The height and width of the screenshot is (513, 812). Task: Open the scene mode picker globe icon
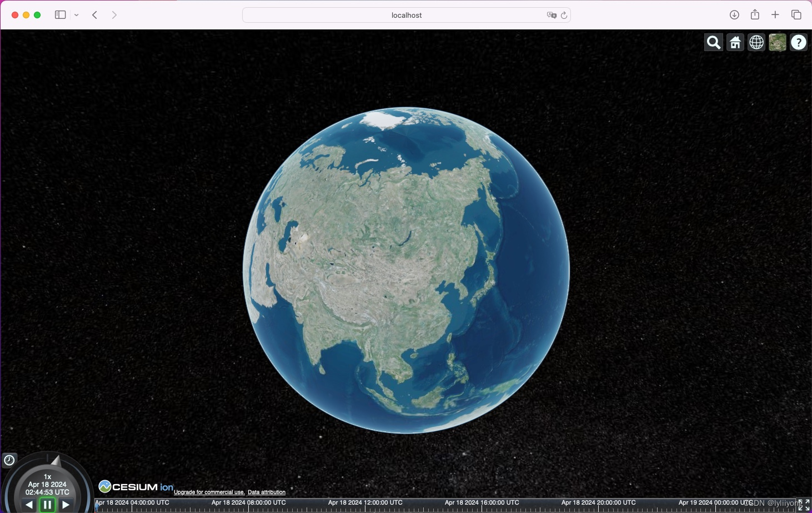756,43
